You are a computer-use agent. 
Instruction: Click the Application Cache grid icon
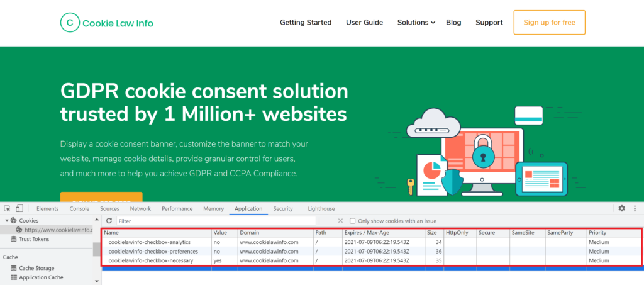[14, 277]
